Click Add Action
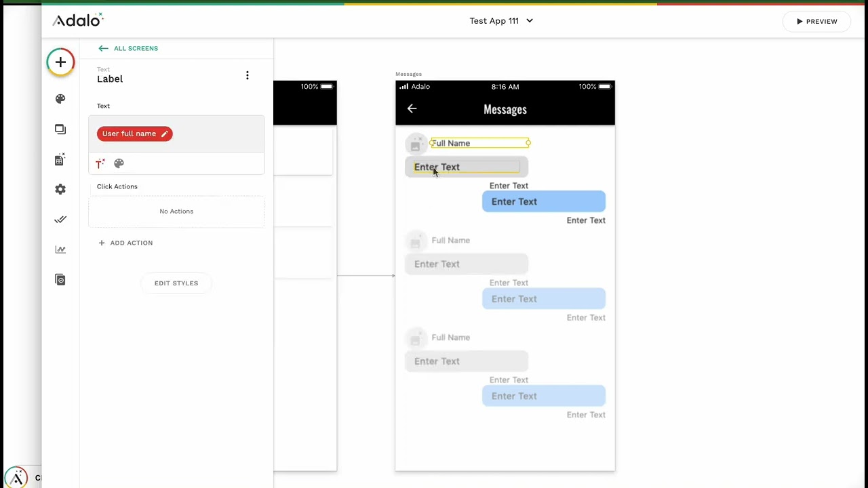868x488 pixels. click(x=125, y=243)
